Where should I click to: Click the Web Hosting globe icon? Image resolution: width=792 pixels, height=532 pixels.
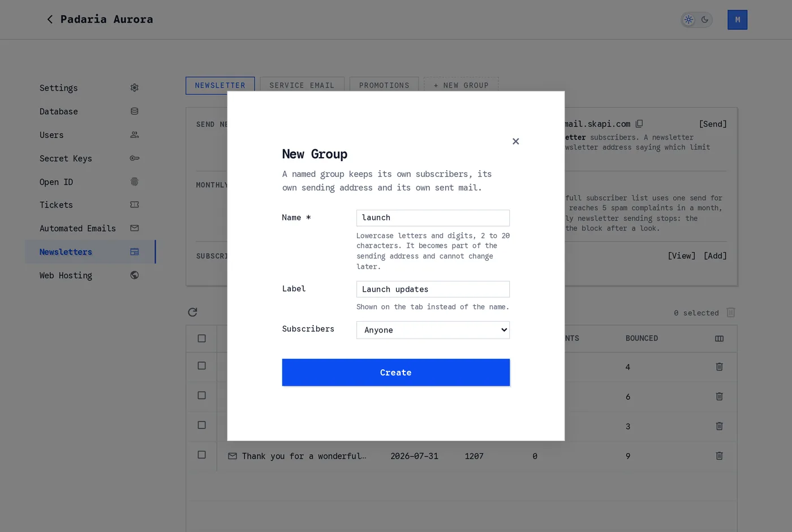(x=135, y=275)
